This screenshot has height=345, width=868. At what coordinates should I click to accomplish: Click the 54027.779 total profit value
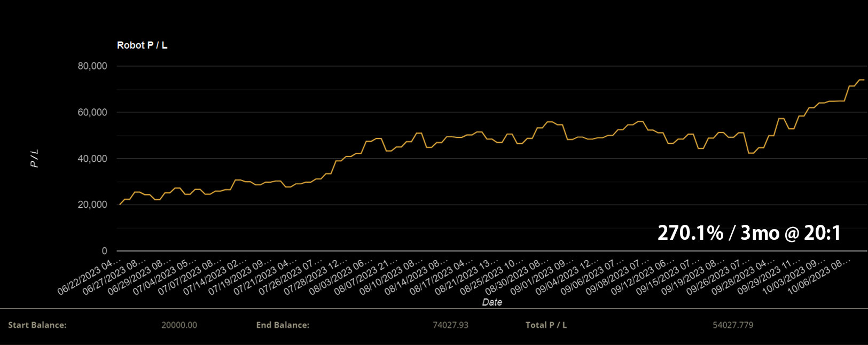coord(733,325)
